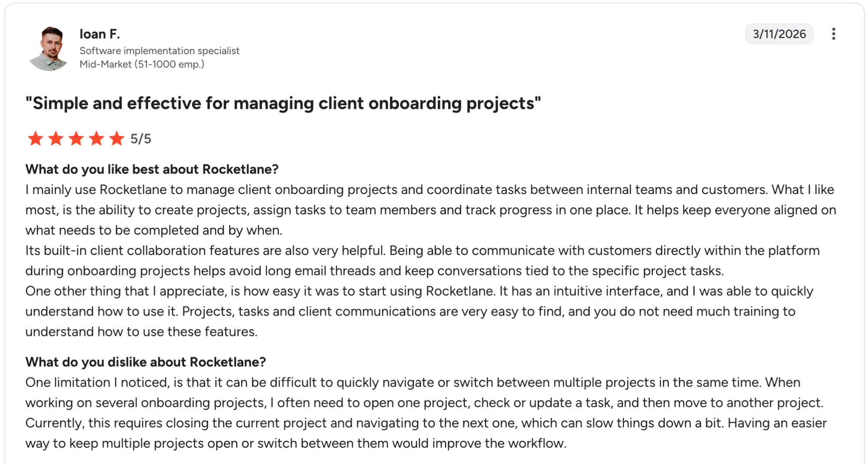The width and height of the screenshot is (868, 465).
Task: Click the fifth rating star
Action: 117,139
